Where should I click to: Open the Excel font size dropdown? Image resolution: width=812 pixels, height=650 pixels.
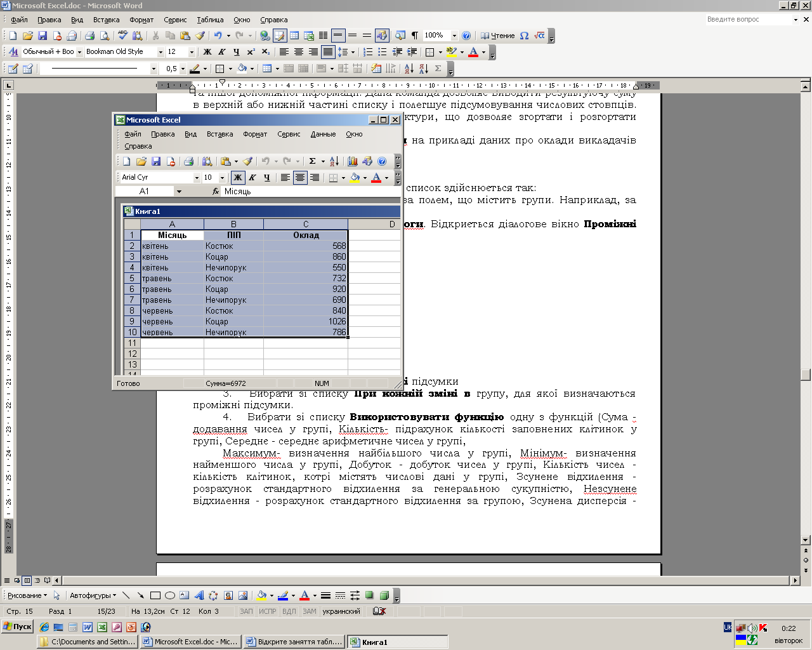(x=222, y=178)
